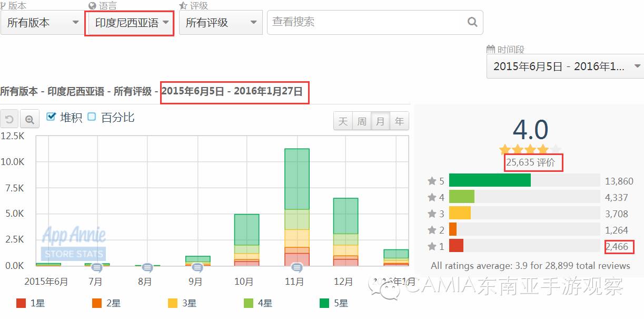This screenshot has width=644, height=319.
Task: Click the magnifier search icon
Action: 472,22
